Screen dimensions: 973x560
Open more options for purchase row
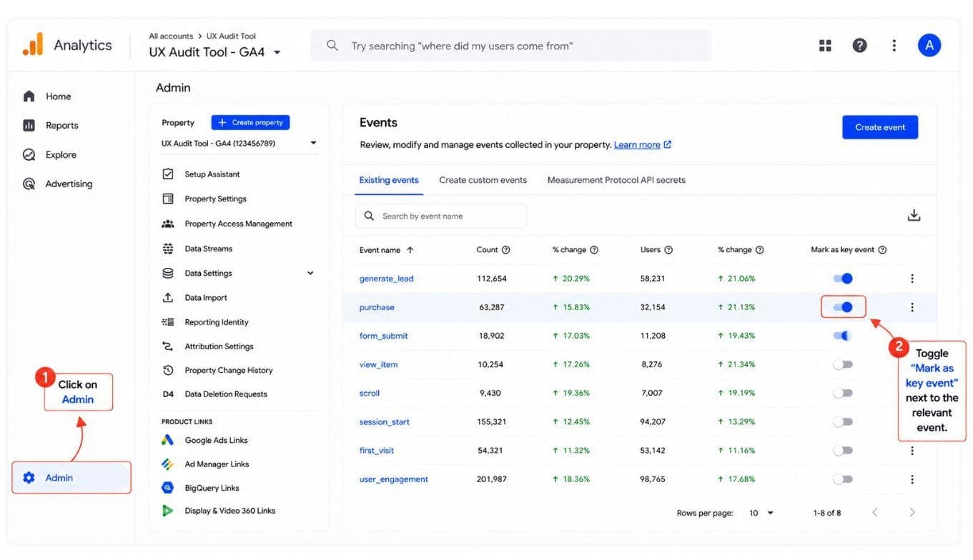pyautogui.click(x=912, y=307)
